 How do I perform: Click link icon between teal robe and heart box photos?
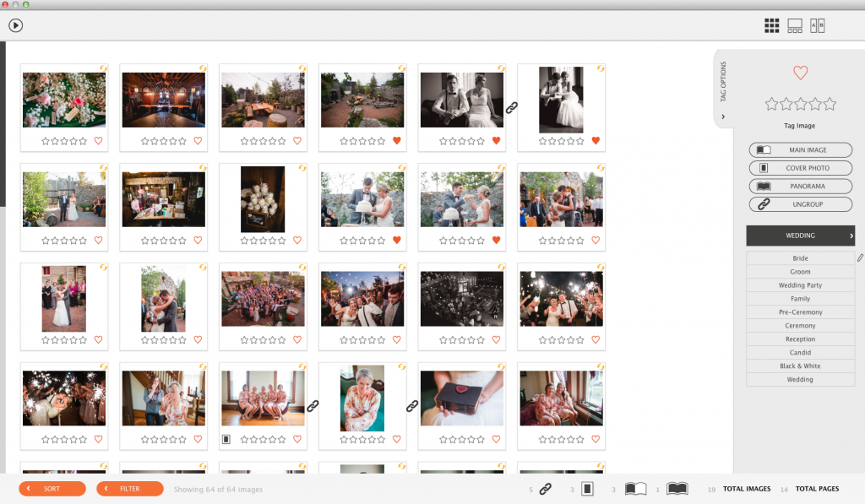[x=412, y=406]
